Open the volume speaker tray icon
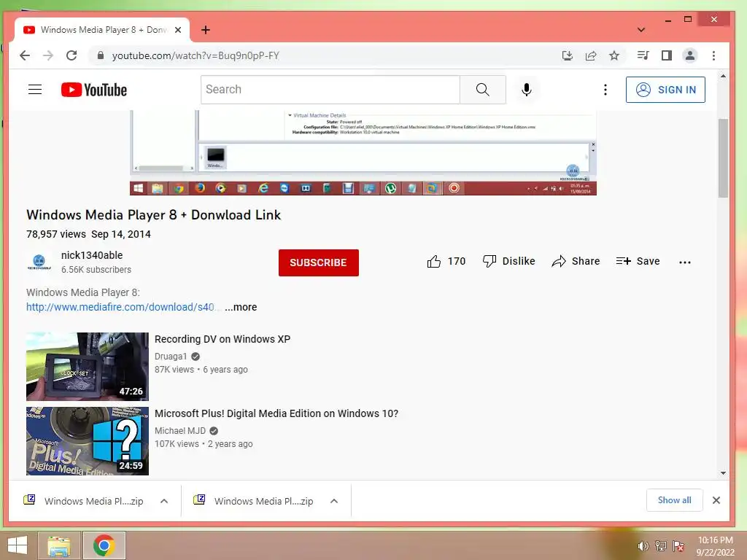The image size is (747, 560). 643,546
